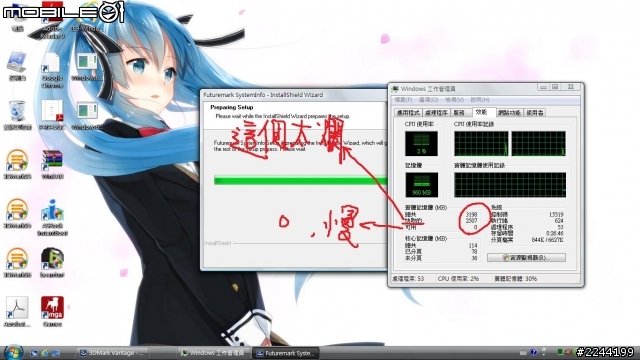Click the Futuremark SystemInfo InstallShield title bar
Image resolution: width=640 pixels, height=360 pixels.
coord(294,95)
